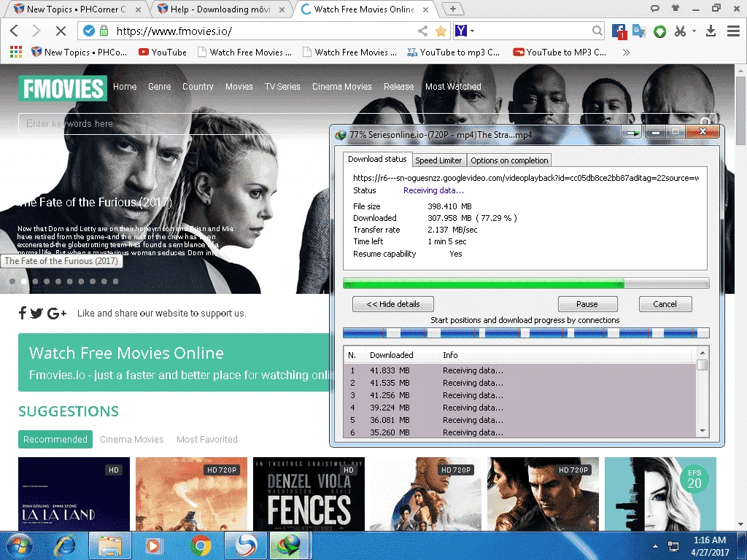Open Chrome from taskbar

click(201, 545)
